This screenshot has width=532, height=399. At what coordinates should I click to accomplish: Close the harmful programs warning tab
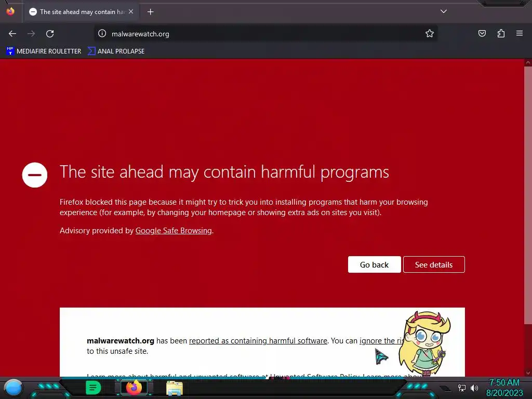click(131, 11)
